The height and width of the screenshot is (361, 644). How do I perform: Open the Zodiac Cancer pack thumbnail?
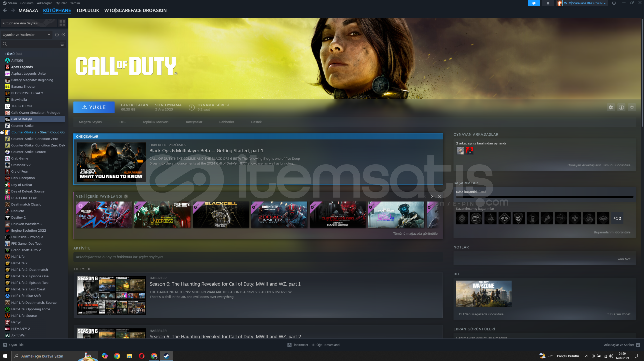[279, 215]
